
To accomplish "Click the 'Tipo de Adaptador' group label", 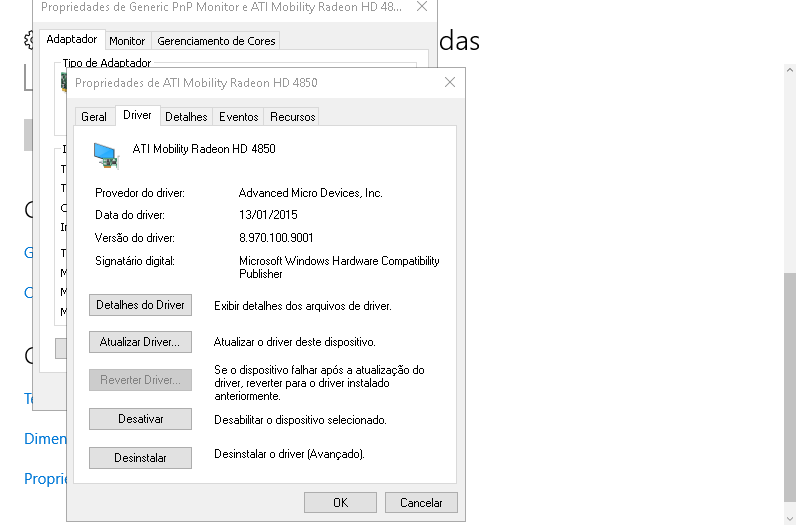I will (107, 63).
